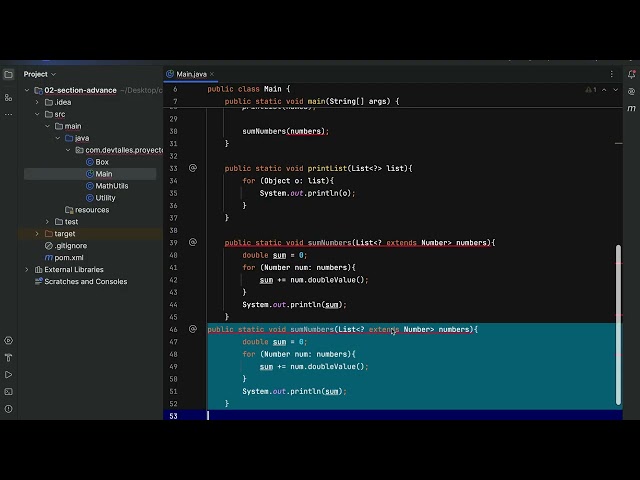Select Scratches and Consoles

tap(81, 282)
